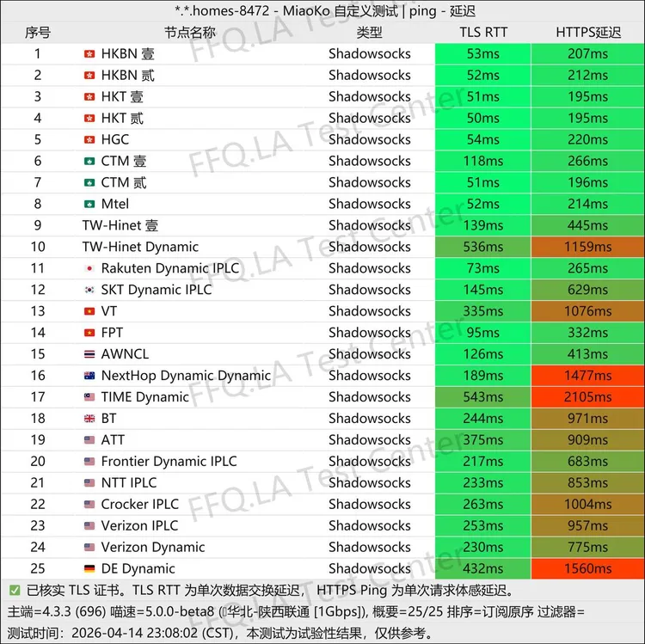Image resolution: width=645 pixels, height=644 pixels.
Task: Click the 432ms TLS RTT value
Action: click(483, 568)
